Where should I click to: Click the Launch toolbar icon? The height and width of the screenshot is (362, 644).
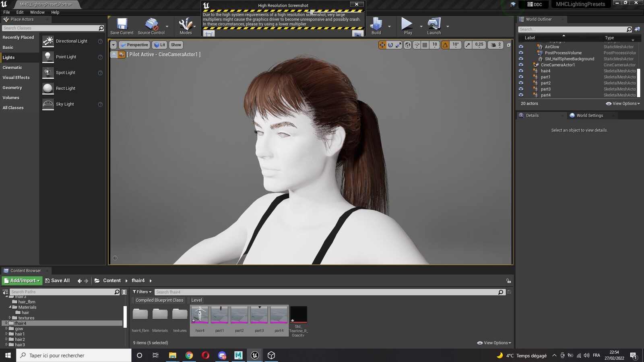pyautogui.click(x=434, y=24)
